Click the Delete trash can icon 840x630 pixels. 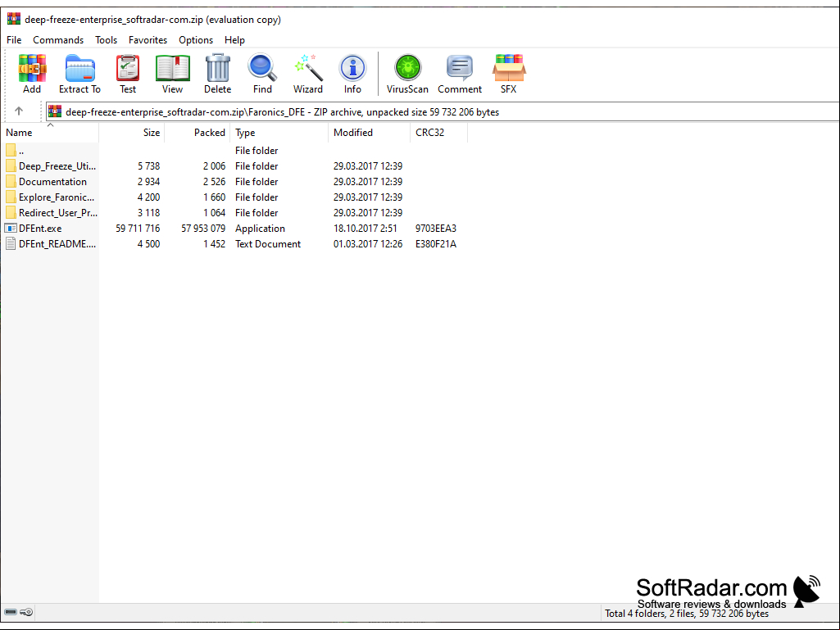click(217, 68)
